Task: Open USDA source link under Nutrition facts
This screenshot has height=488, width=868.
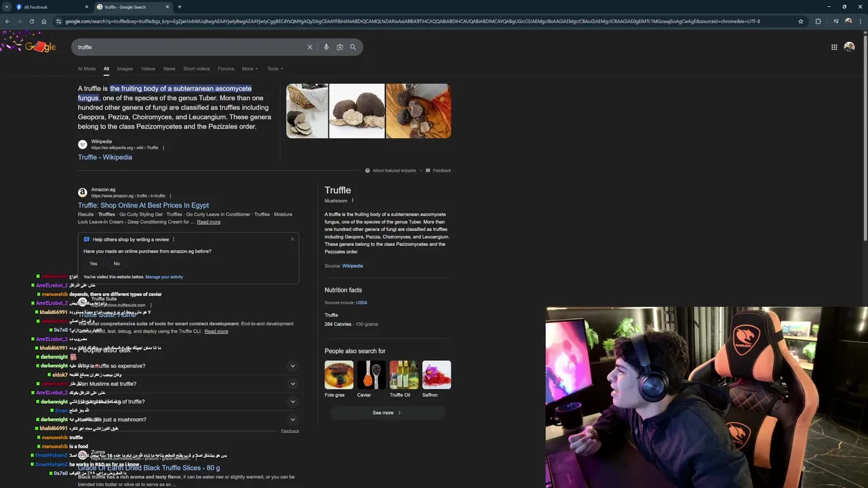Action: point(361,302)
